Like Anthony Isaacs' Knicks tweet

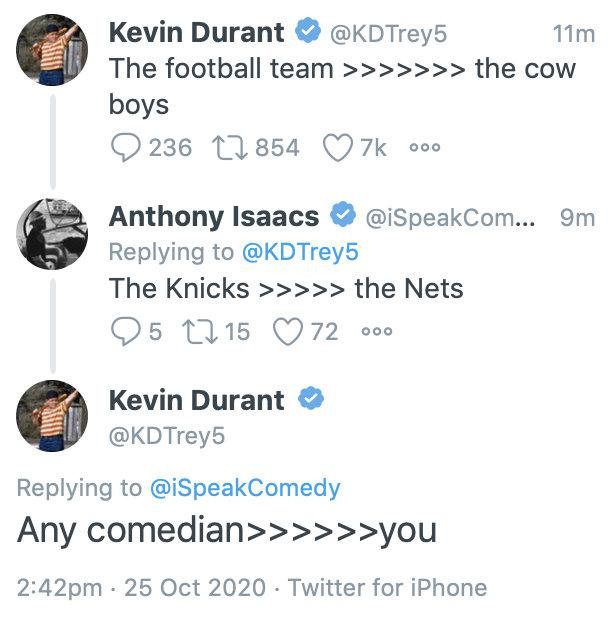coord(289,331)
